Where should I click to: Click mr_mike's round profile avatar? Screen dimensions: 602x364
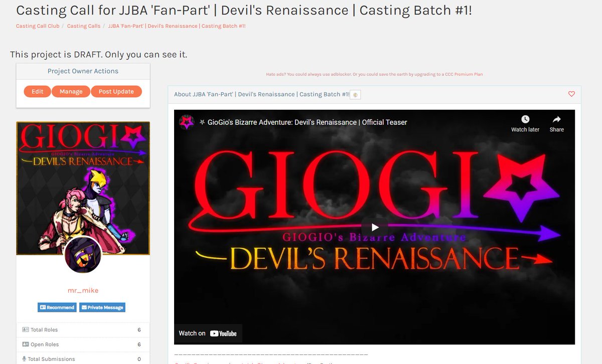[x=83, y=255]
